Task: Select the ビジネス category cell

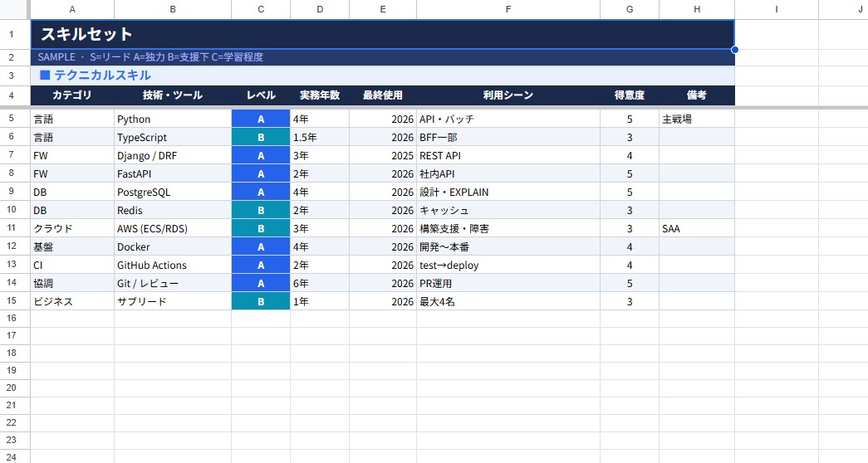Action: 72,301
